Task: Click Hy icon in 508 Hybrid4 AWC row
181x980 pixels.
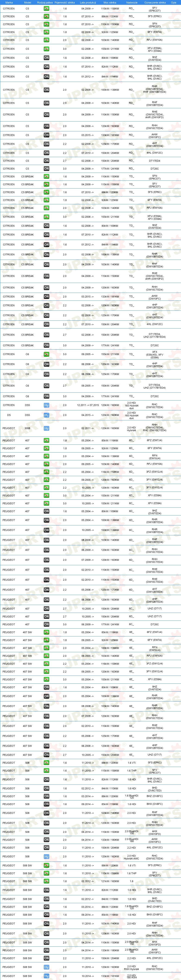Action: tap(46, 857)
